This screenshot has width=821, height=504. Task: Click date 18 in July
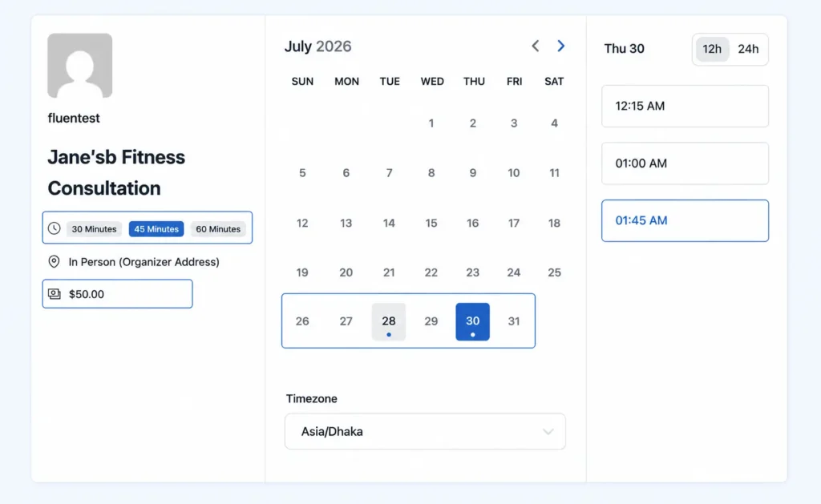point(554,224)
